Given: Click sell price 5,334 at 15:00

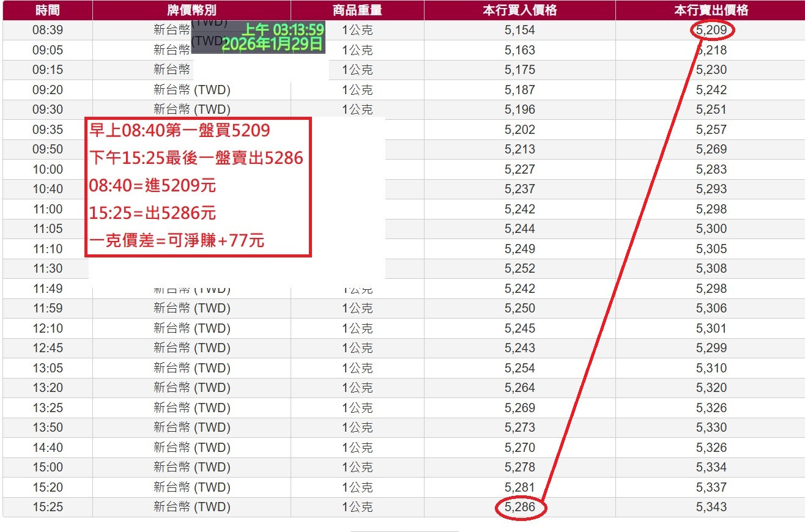Looking at the screenshot, I should (711, 467).
